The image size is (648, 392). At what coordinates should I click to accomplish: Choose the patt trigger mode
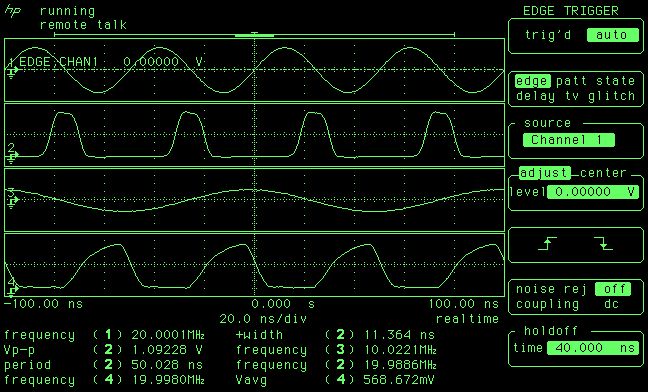571,81
